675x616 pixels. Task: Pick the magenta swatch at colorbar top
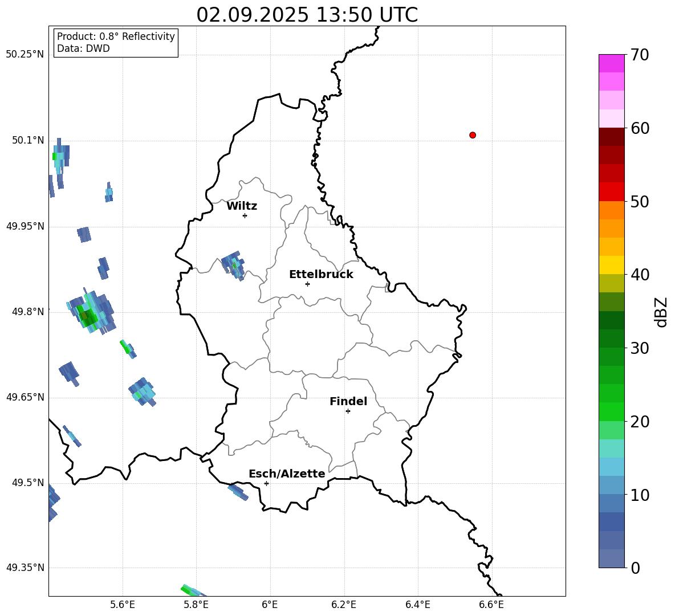coord(611,63)
